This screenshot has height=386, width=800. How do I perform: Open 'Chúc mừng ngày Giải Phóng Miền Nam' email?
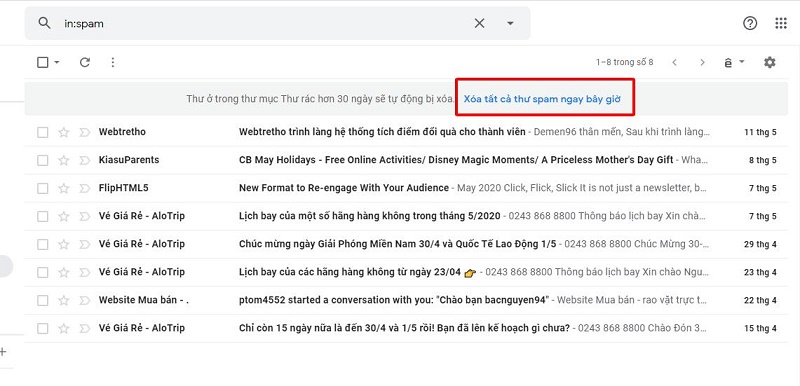coord(406,245)
